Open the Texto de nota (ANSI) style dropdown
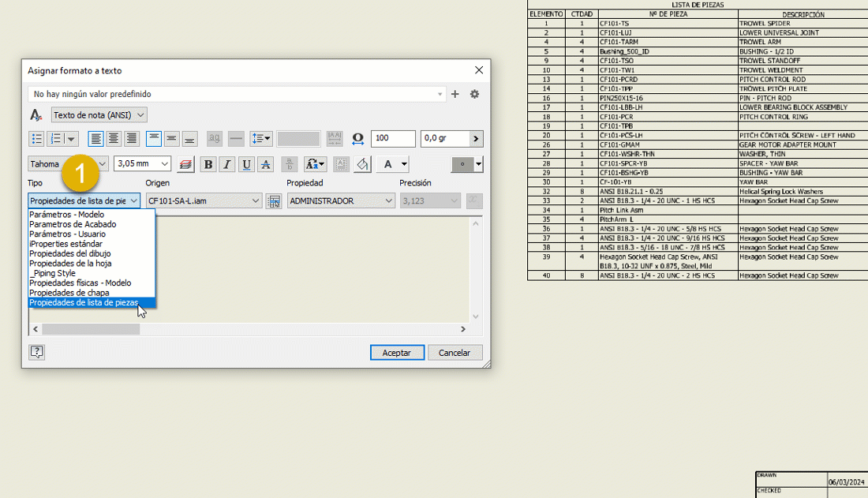The width and height of the screenshot is (868, 498). 99,115
